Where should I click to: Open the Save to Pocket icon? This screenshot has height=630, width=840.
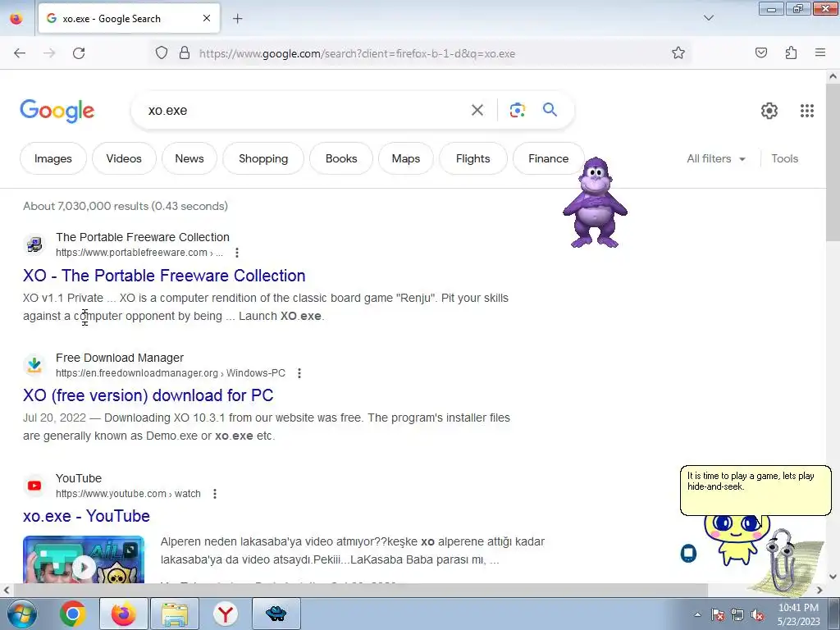click(x=761, y=52)
